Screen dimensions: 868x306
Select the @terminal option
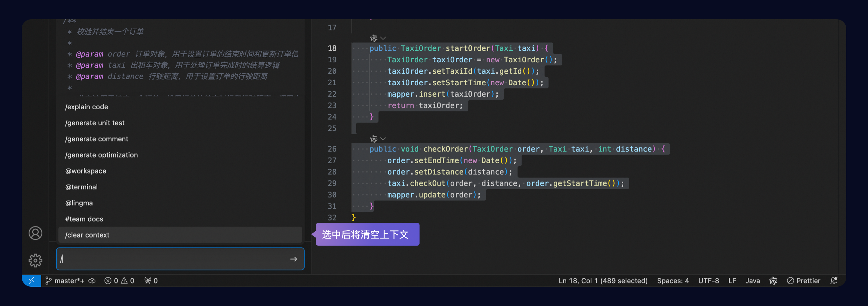point(180,187)
